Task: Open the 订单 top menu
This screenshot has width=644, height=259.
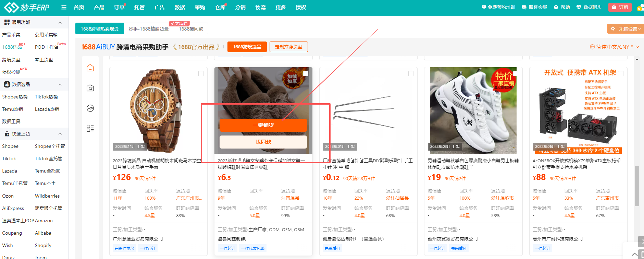Action: [119, 7]
